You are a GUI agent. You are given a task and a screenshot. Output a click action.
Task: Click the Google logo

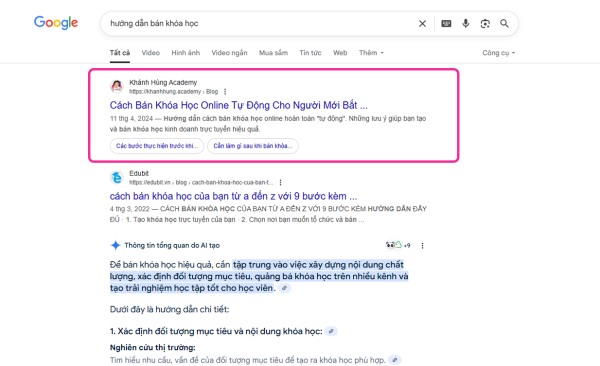56,23
